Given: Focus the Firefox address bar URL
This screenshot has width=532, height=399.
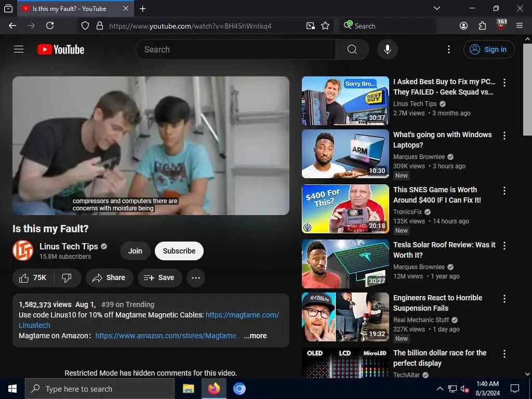Looking at the screenshot, I should point(190,26).
